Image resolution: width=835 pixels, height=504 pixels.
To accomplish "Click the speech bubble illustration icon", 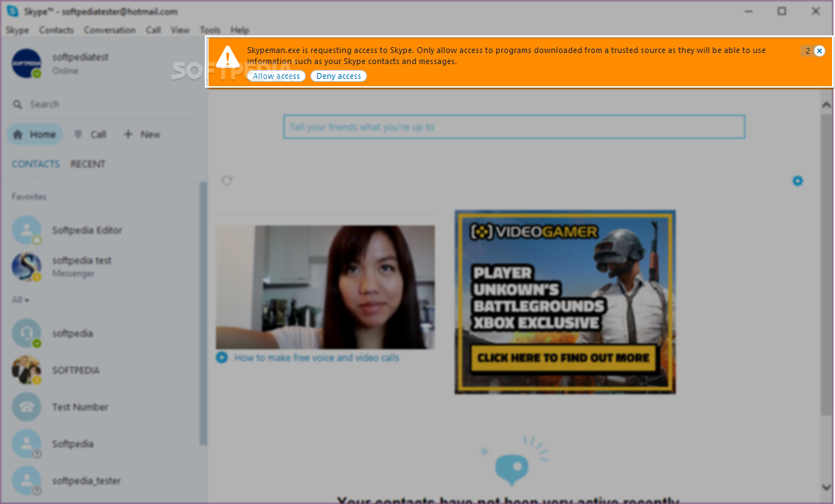I will 512,469.
